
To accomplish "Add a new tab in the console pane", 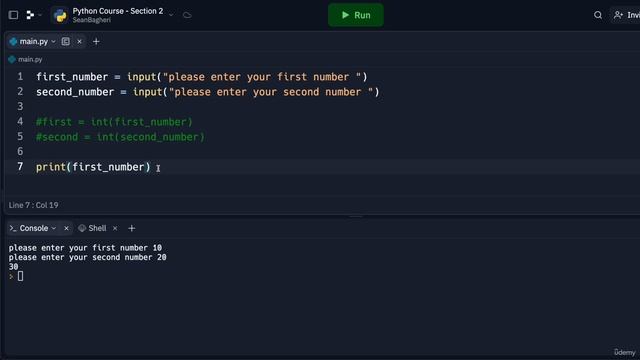I will tap(131, 229).
